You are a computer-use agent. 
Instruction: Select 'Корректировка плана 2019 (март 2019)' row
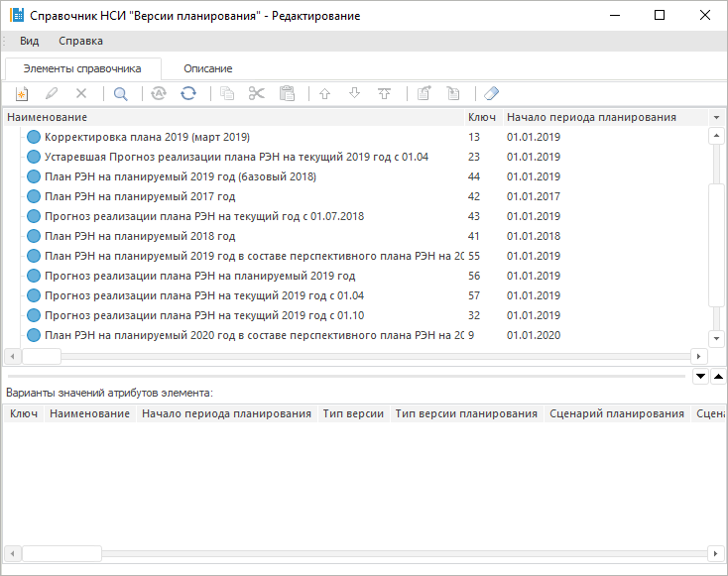point(147,137)
